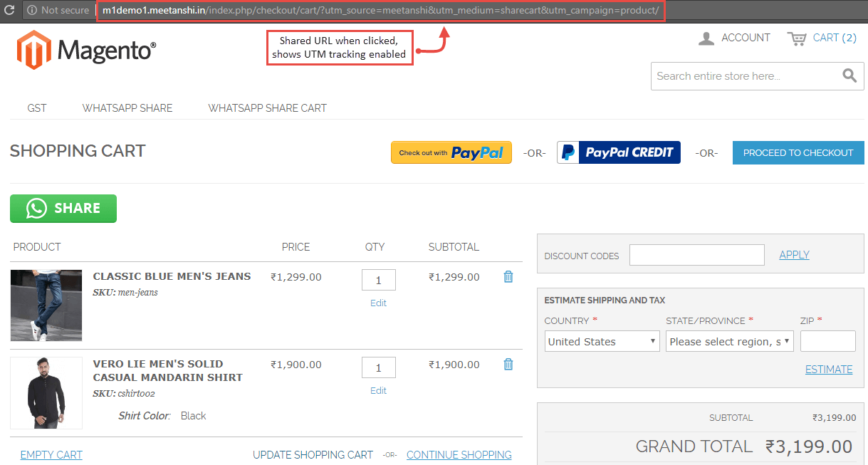
Task: Click the Estimate link
Action: (829, 369)
